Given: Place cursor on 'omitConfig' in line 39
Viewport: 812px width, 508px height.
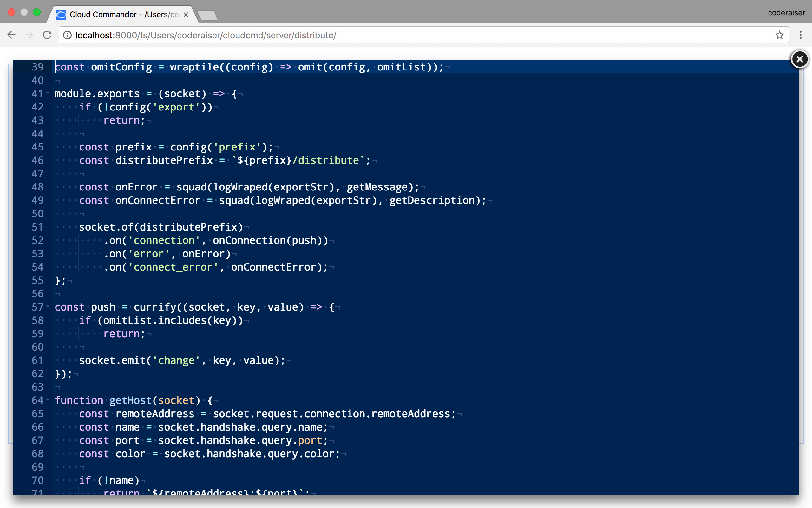Looking at the screenshot, I should [x=121, y=67].
